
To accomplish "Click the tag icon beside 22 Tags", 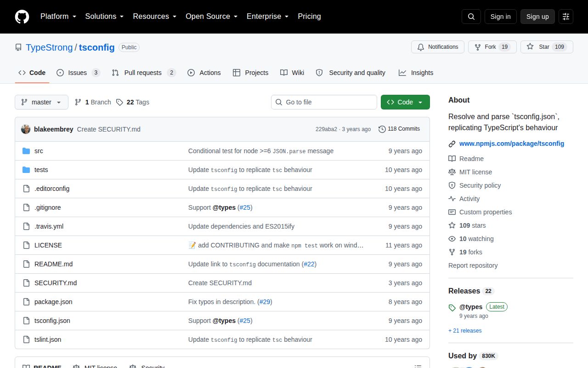I will pos(119,102).
